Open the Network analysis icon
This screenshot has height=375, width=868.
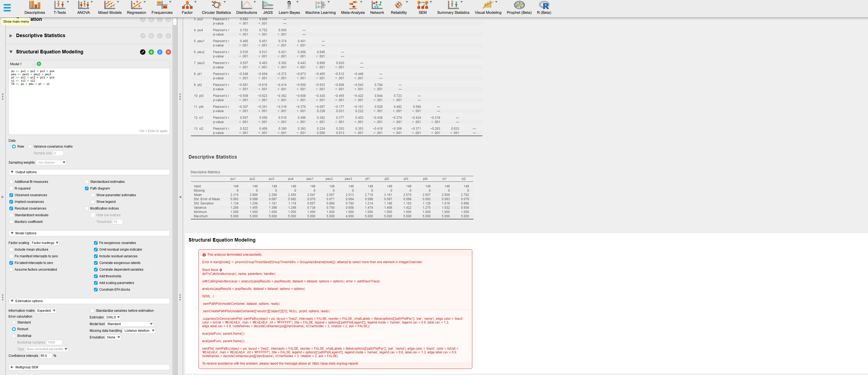377,7
